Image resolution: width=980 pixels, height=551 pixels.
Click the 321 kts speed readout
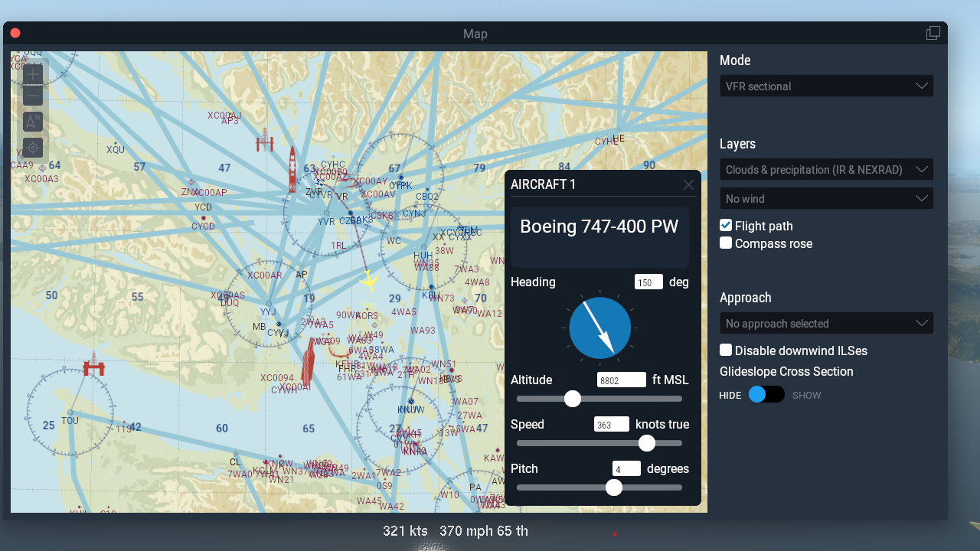405,531
